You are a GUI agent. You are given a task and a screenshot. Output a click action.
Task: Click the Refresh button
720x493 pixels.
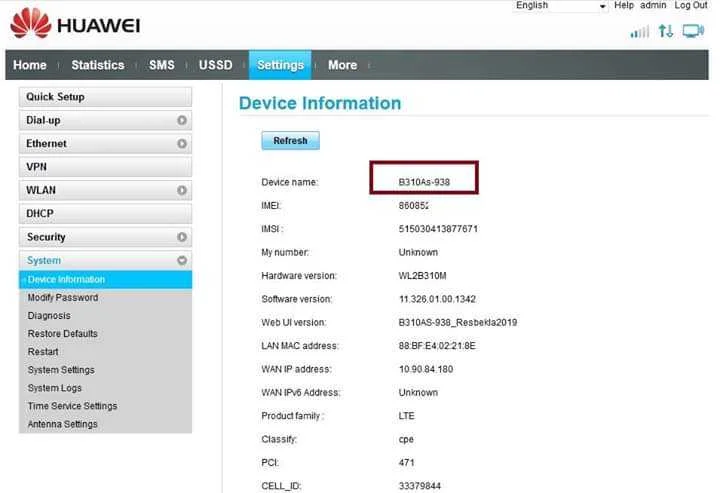pos(290,140)
